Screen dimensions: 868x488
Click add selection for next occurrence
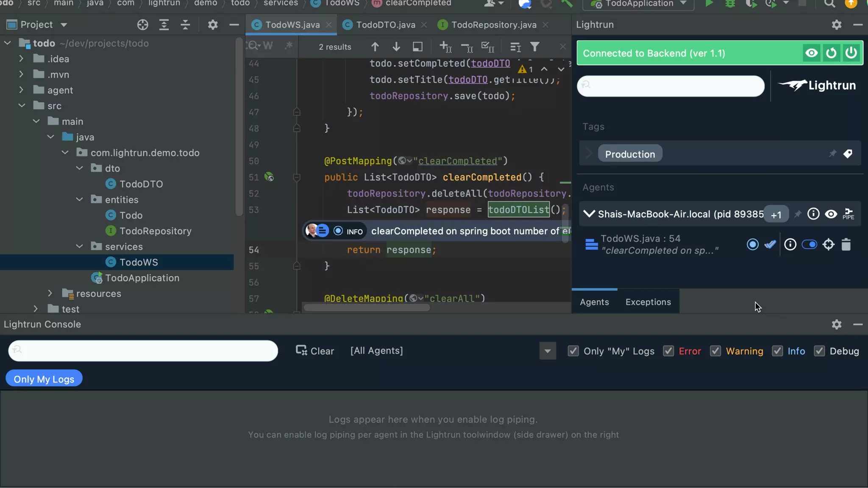445,47
